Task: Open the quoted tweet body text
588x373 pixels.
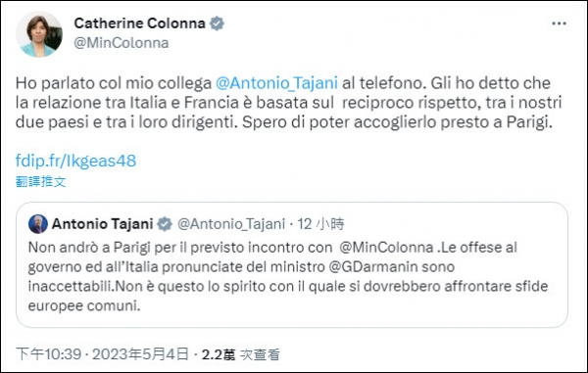Action: (x=288, y=276)
